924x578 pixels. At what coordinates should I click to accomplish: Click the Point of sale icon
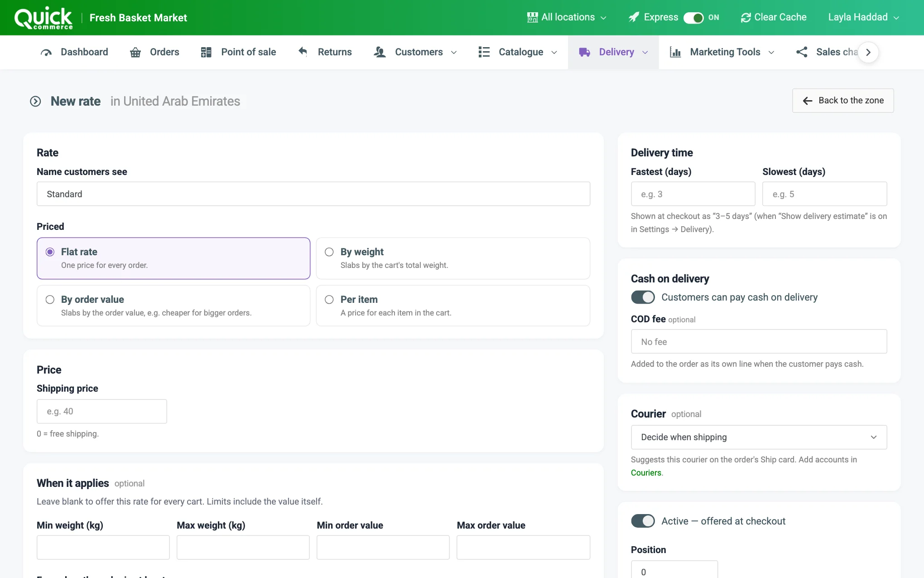coord(206,52)
